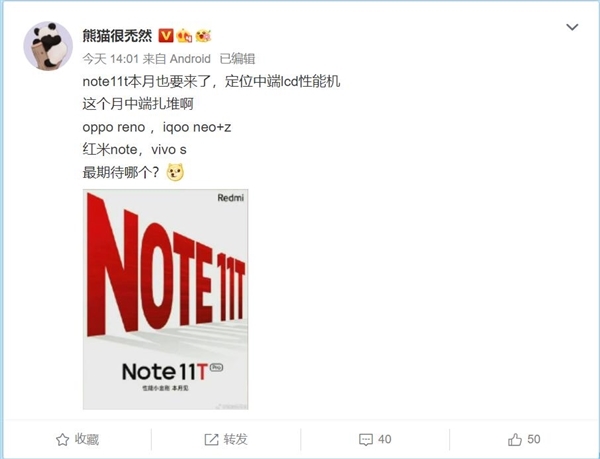
Task: Open username 熊猫很秃然 profile
Action: [x=117, y=36]
